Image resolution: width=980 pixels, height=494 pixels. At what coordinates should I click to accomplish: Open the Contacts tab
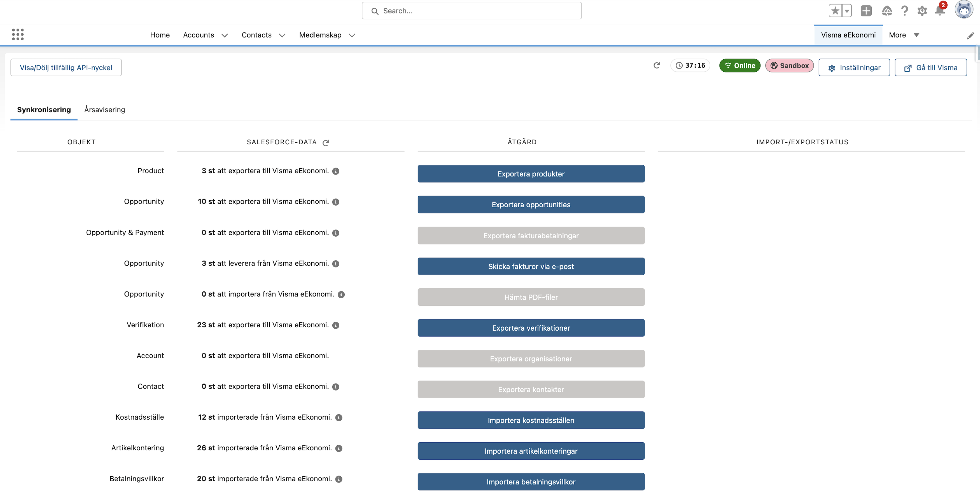click(256, 35)
